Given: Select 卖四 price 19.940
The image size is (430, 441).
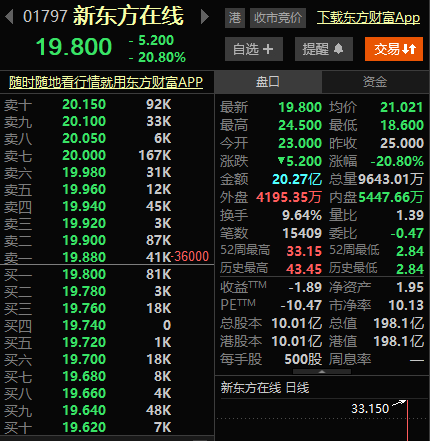Looking at the screenshot, I should coord(84,206).
